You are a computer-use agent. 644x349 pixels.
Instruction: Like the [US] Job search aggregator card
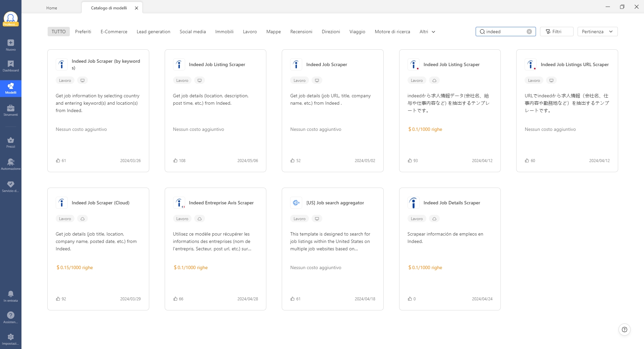292,299
